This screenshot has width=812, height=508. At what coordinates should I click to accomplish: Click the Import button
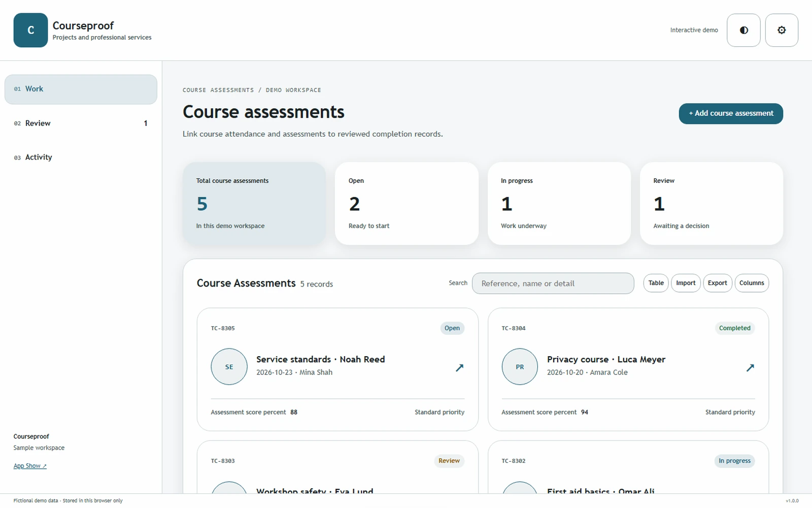[686, 283]
